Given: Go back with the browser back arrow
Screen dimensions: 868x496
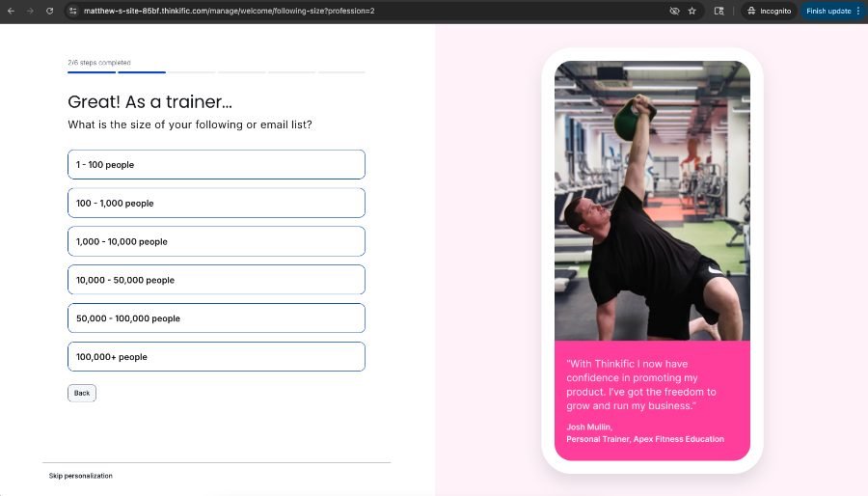Looking at the screenshot, I should tap(11, 11).
